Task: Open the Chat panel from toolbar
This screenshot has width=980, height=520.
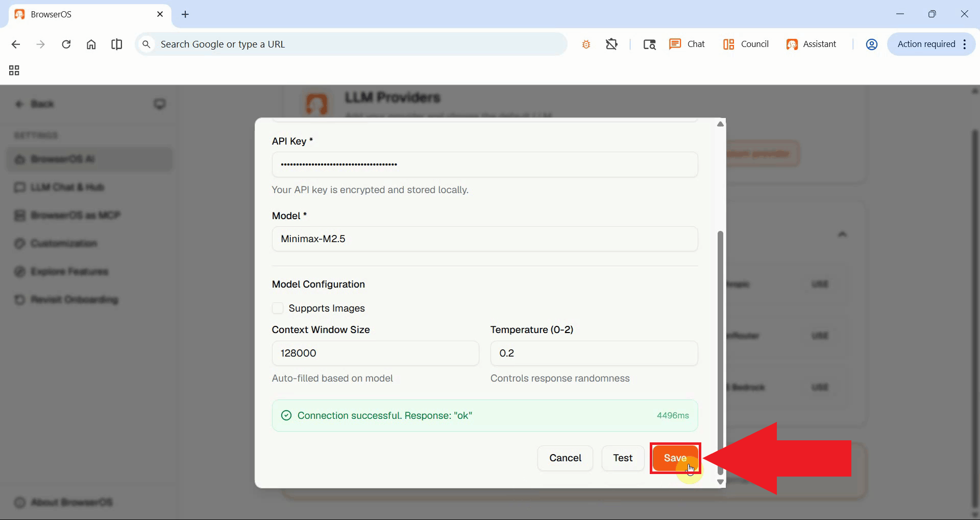Action: 687,44
